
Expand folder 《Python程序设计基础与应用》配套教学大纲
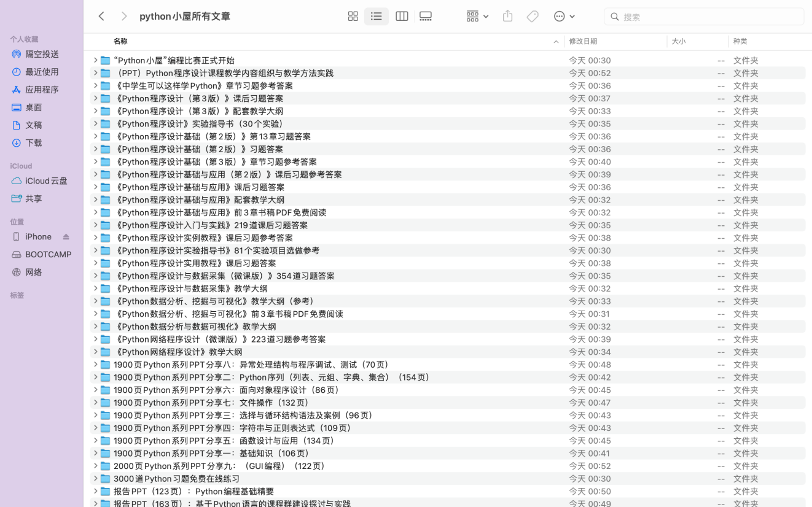95,200
